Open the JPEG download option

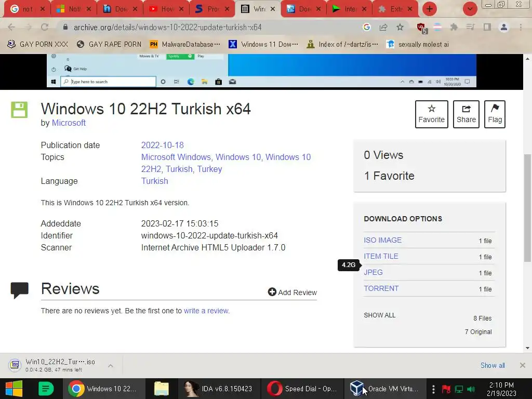(x=373, y=272)
